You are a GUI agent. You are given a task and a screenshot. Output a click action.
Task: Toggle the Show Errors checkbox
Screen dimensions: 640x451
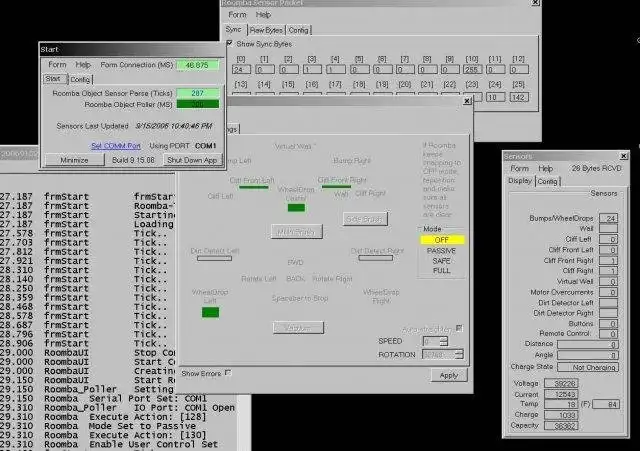coord(228,373)
